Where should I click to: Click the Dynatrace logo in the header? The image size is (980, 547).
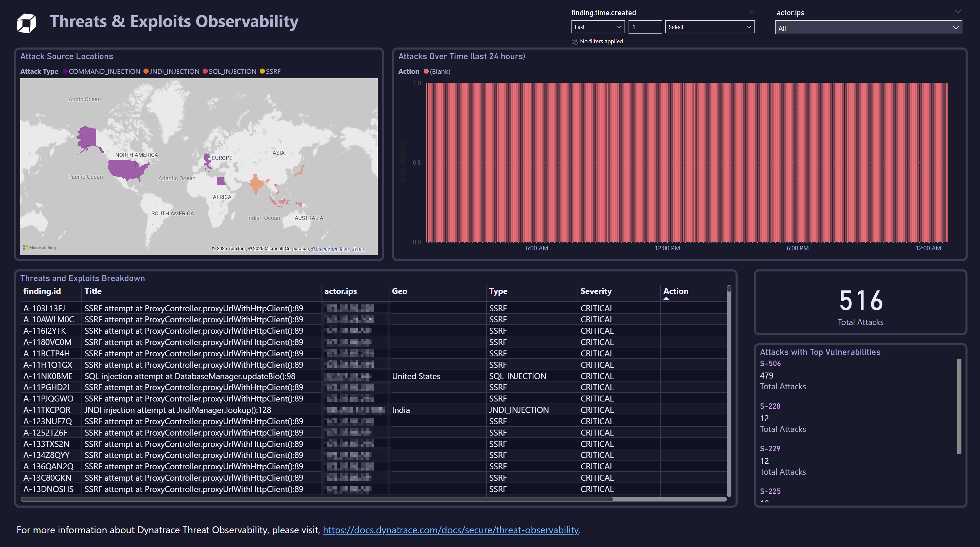(26, 23)
